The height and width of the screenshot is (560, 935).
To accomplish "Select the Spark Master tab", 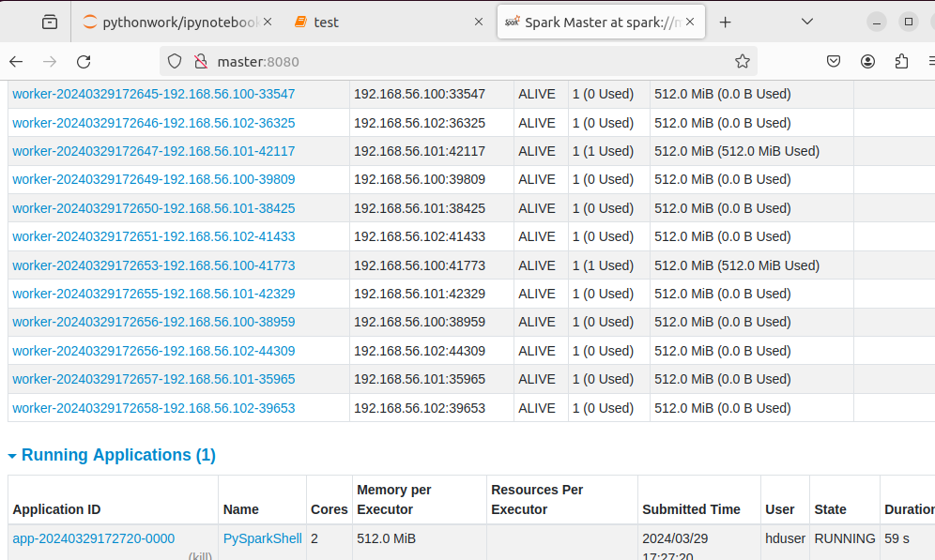I will pos(601,22).
